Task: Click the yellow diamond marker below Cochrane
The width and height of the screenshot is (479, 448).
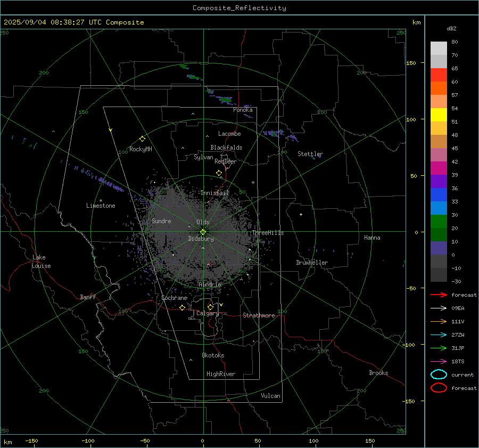Action: (183, 307)
